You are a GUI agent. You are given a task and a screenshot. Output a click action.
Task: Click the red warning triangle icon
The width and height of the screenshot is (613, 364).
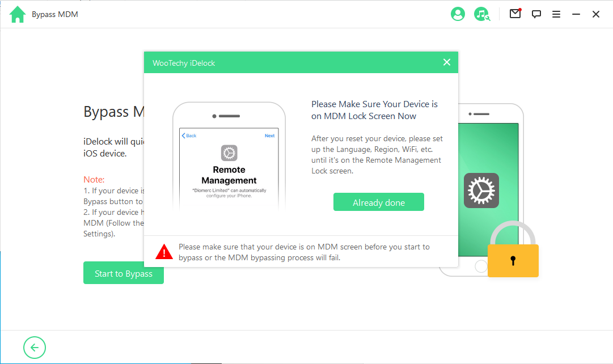point(164,251)
